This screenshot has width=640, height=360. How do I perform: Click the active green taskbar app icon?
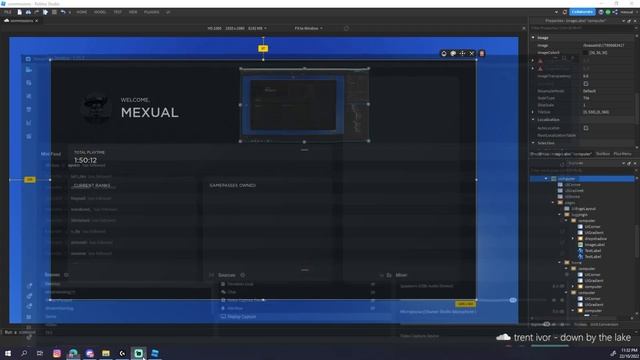point(138,353)
